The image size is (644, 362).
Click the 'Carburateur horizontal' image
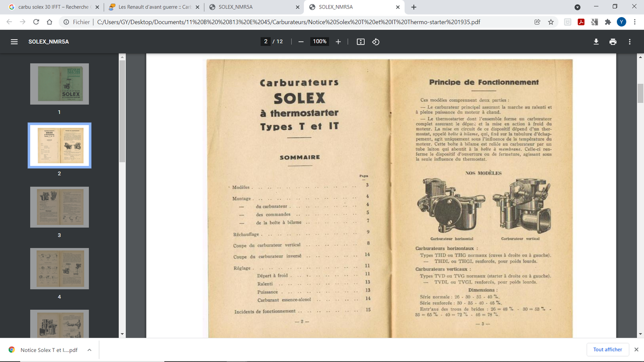click(x=451, y=206)
